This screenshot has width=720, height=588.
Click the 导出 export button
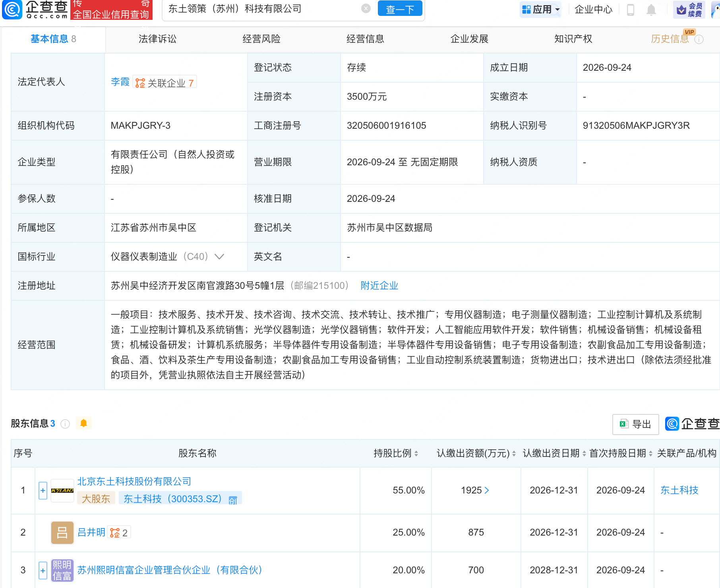click(635, 424)
